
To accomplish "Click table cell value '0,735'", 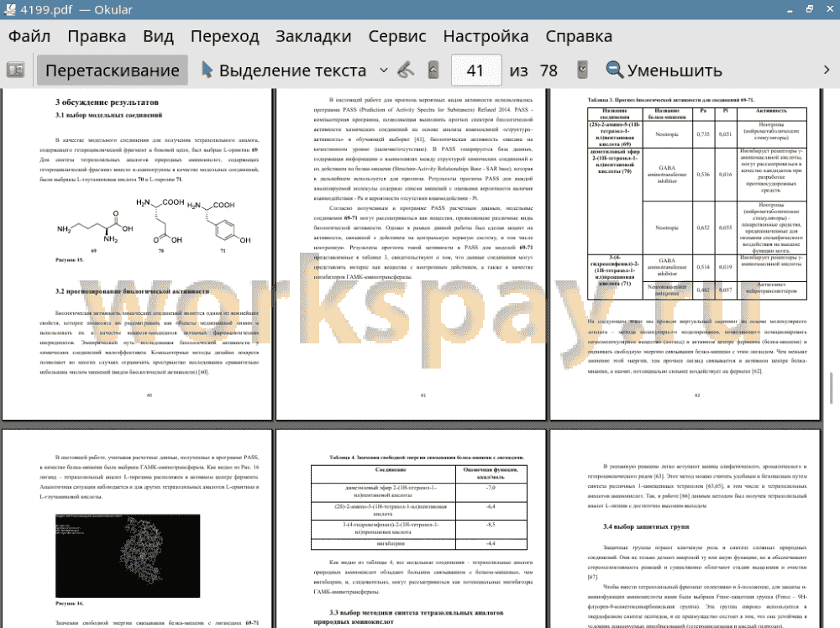I will [x=703, y=134].
